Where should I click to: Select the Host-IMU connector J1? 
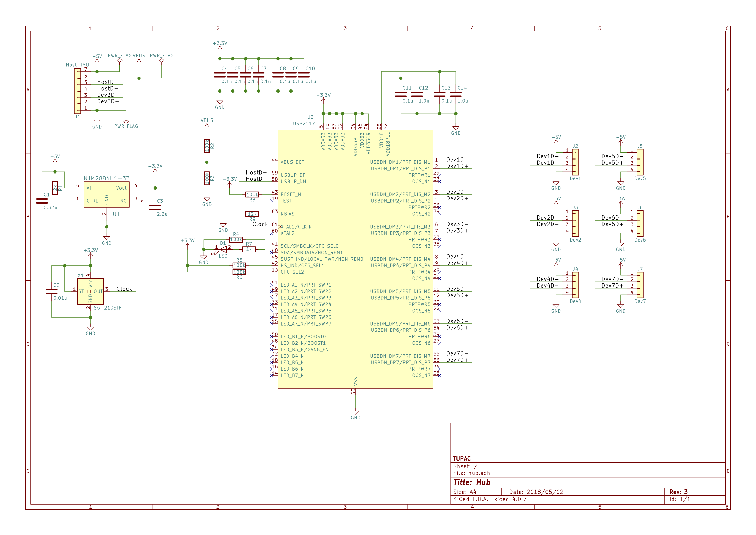(77, 91)
